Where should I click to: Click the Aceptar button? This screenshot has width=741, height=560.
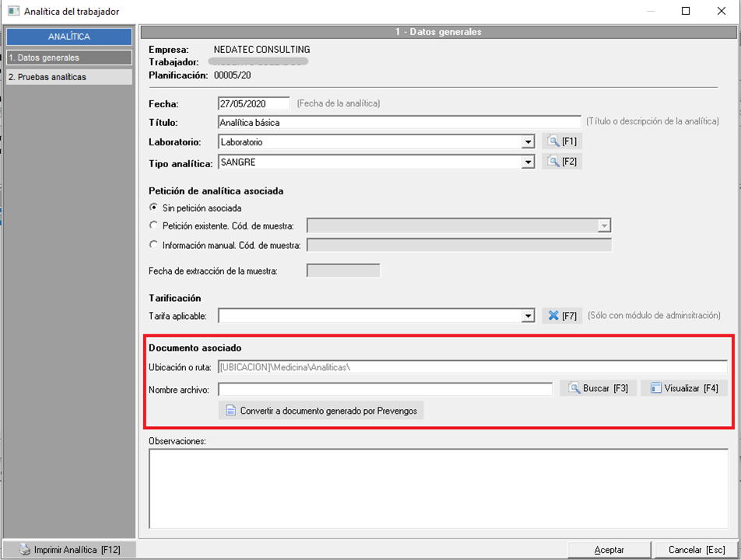pos(609,550)
